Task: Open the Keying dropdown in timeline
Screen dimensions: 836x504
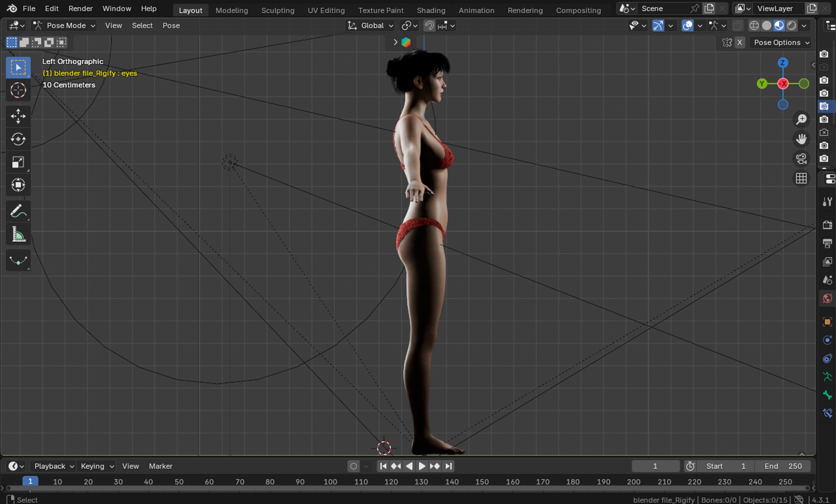Action: [x=97, y=466]
